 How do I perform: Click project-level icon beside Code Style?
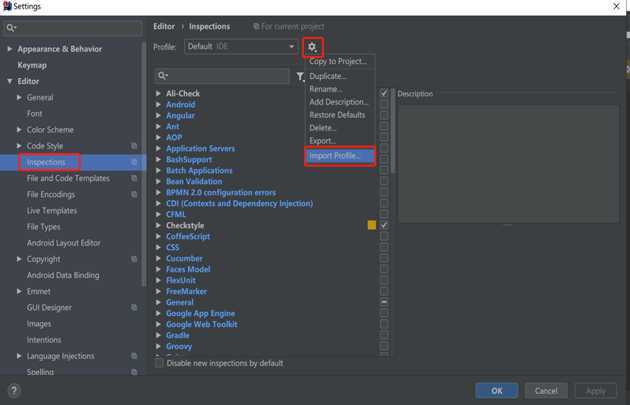(x=134, y=146)
